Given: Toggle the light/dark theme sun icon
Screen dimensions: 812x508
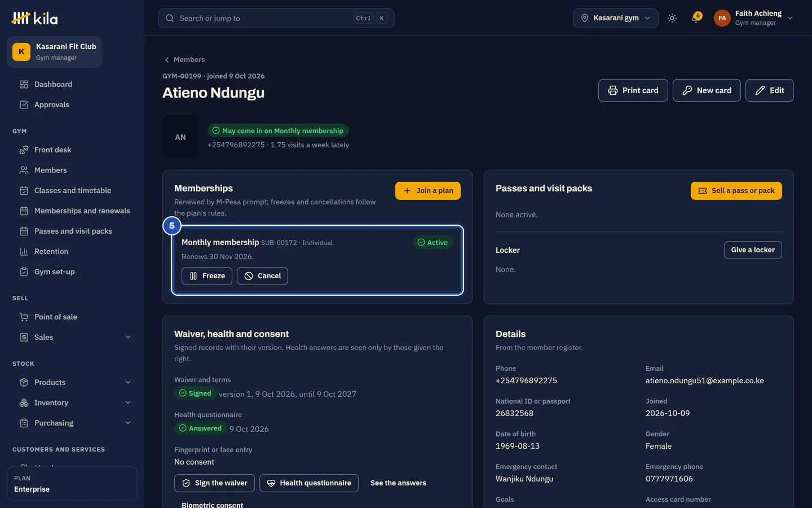Looking at the screenshot, I should tap(672, 18).
